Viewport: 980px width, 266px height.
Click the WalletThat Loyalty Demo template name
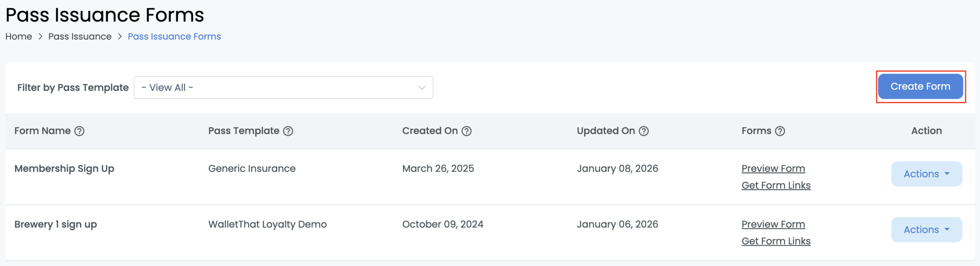[267, 224]
